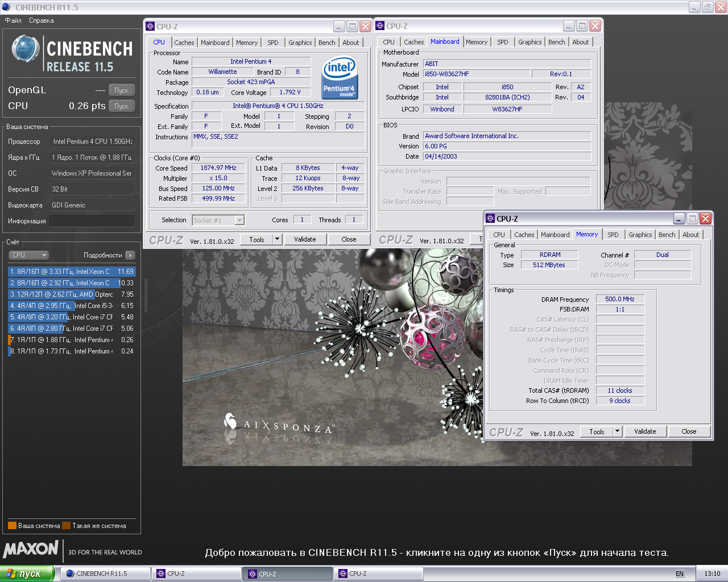Open Bench tab in the Memory window
The image size is (728, 582).
pyautogui.click(x=667, y=235)
